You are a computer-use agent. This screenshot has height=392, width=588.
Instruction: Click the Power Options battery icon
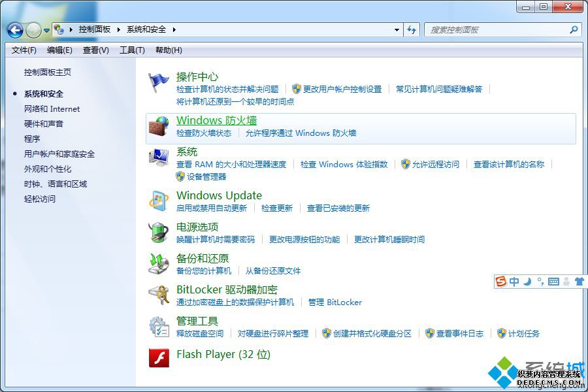pyautogui.click(x=159, y=232)
